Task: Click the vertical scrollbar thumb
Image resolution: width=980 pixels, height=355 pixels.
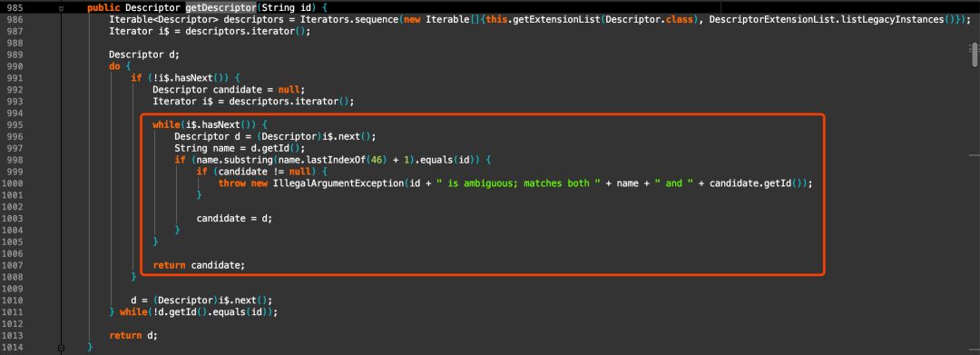Action: 975,54
